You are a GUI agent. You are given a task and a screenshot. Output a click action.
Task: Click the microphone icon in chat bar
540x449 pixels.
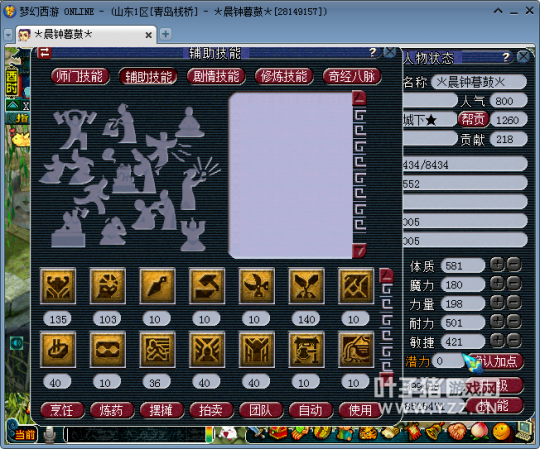point(50,435)
